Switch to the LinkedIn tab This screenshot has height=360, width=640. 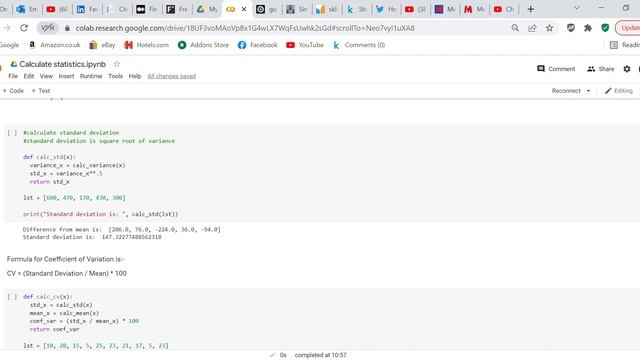click(x=87, y=9)
